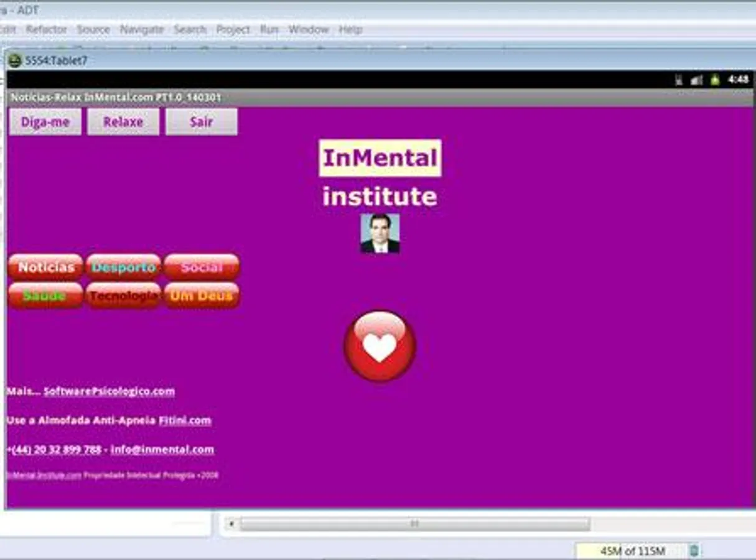Open the InMental.Institute.com footer link
Viewport: 756px width, 560px height.
(44, 475)
